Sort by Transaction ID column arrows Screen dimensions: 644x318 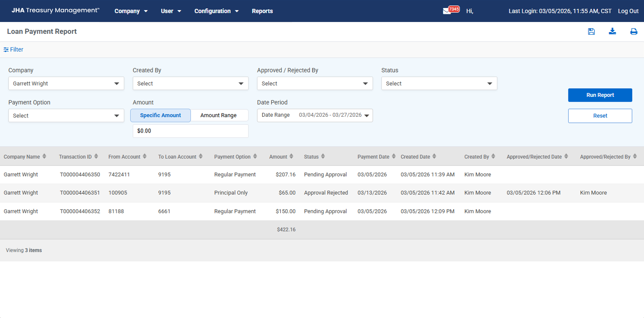click(96, 157)
